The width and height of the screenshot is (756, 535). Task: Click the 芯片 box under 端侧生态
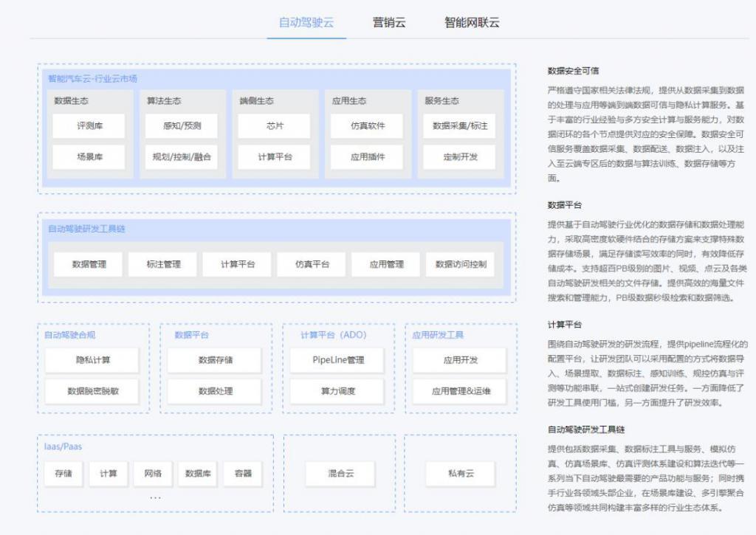(275, 125)
